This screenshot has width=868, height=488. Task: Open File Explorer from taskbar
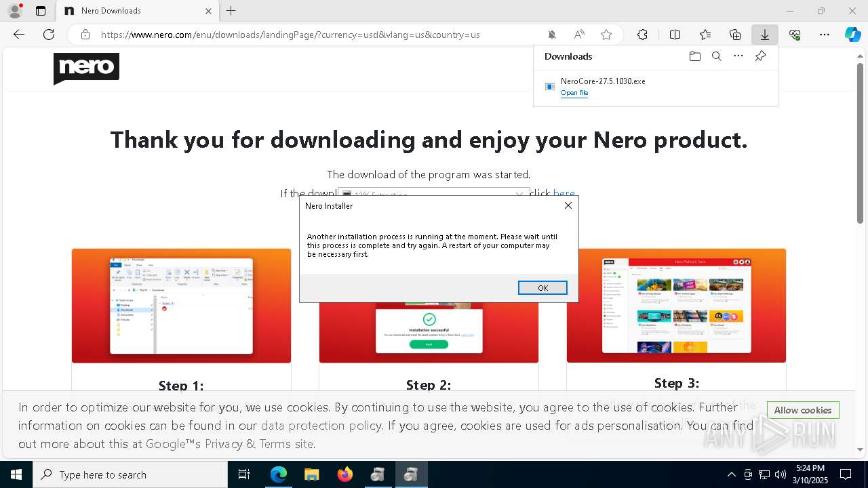tap(311, 474)
